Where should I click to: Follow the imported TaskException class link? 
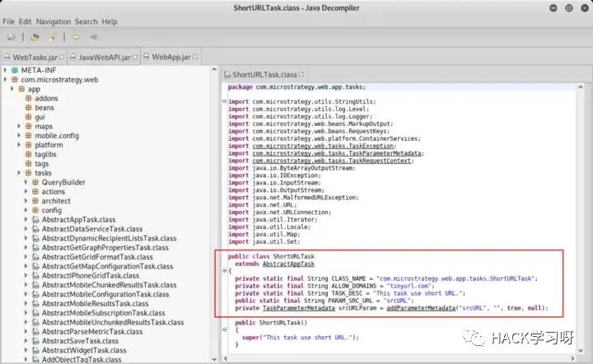(x=324, y=146)
